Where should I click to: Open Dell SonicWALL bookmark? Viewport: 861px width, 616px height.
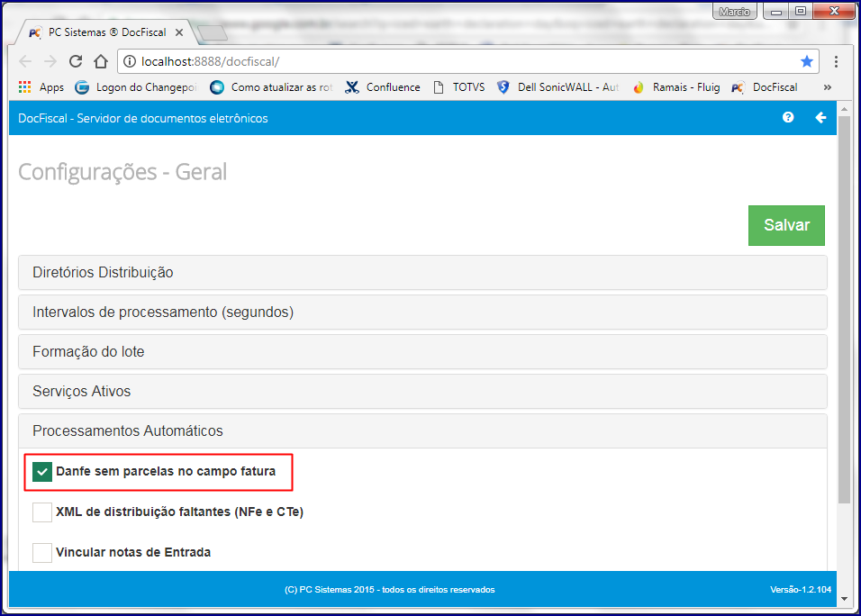(557, 87)
